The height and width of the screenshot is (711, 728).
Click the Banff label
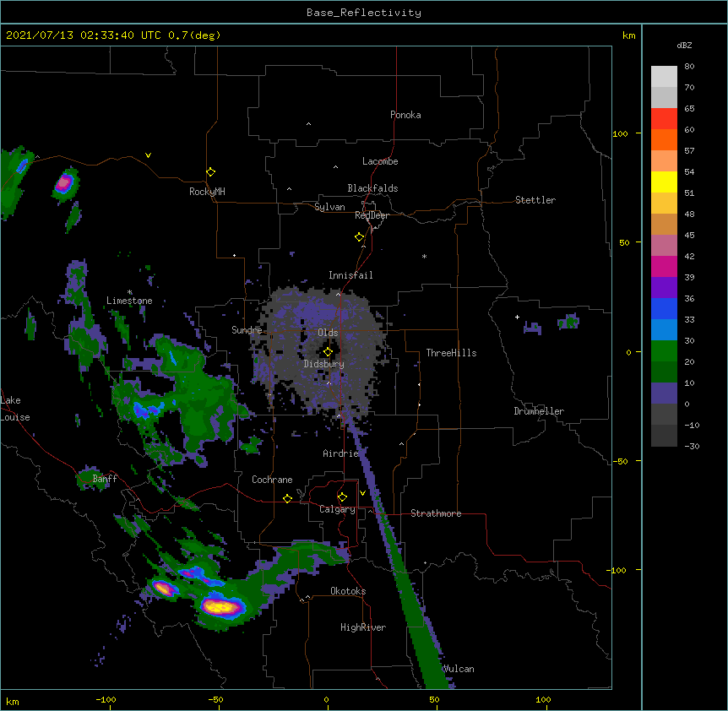point(105,479)
